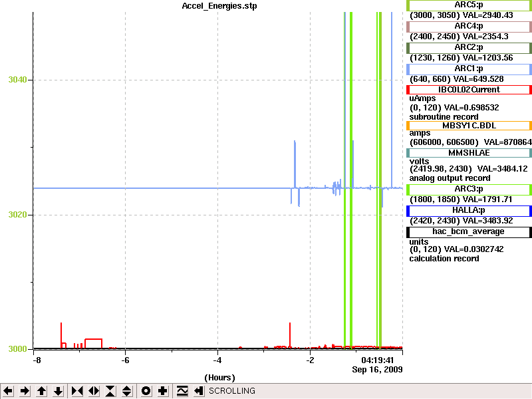The height and width of the screenshot is (399, 532).
Task: Zoom out the vertical axis (up/down triangles)
Action: coord(127,391)
